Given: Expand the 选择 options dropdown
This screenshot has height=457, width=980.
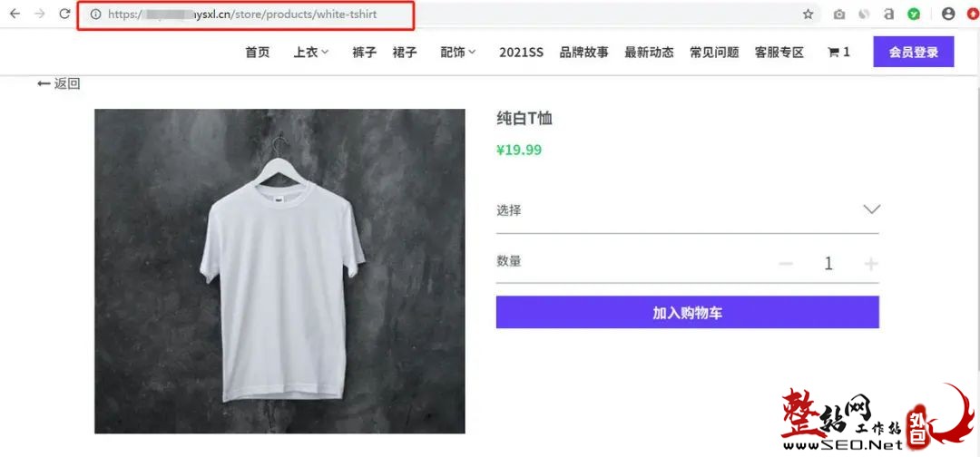Looking at the screenshot, I should (x=688, y=209).
